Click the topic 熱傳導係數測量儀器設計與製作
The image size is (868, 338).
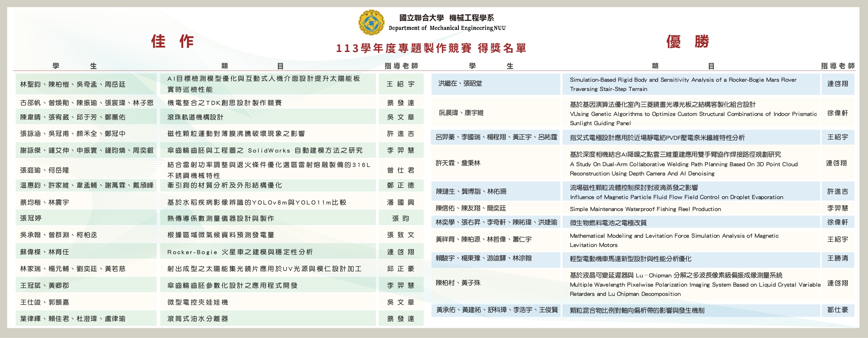[220, 218]
